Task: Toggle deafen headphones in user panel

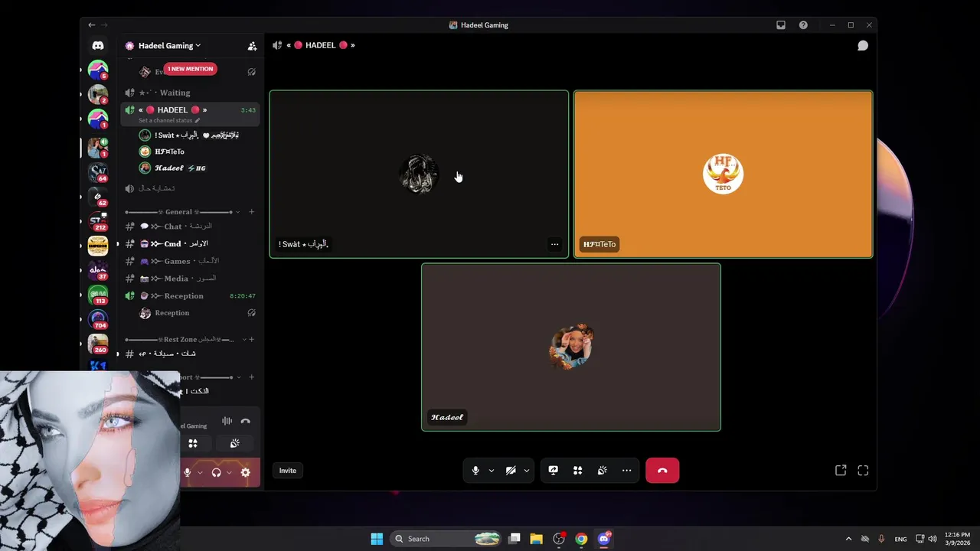Action: click(216, 473)
